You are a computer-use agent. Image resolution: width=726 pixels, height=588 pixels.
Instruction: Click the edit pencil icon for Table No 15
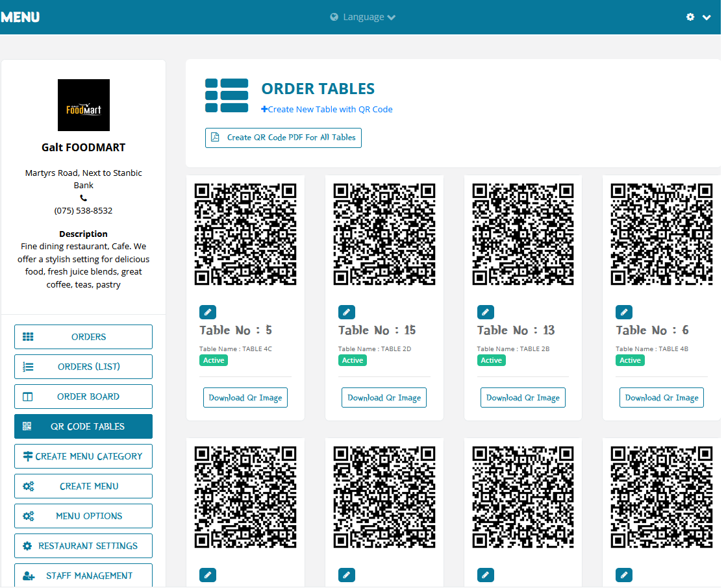(347, 312)
